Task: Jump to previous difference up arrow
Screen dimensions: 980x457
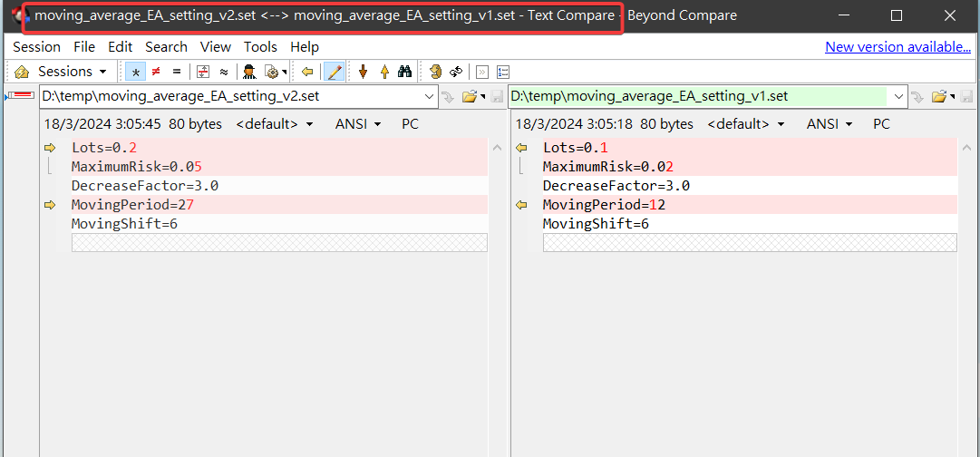Action: [384, 72]
